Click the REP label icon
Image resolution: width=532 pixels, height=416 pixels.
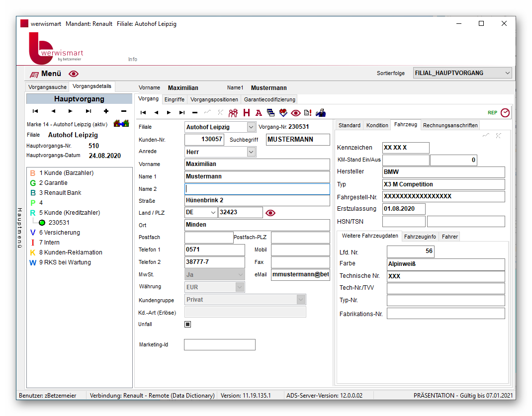[x=493, y=113]
